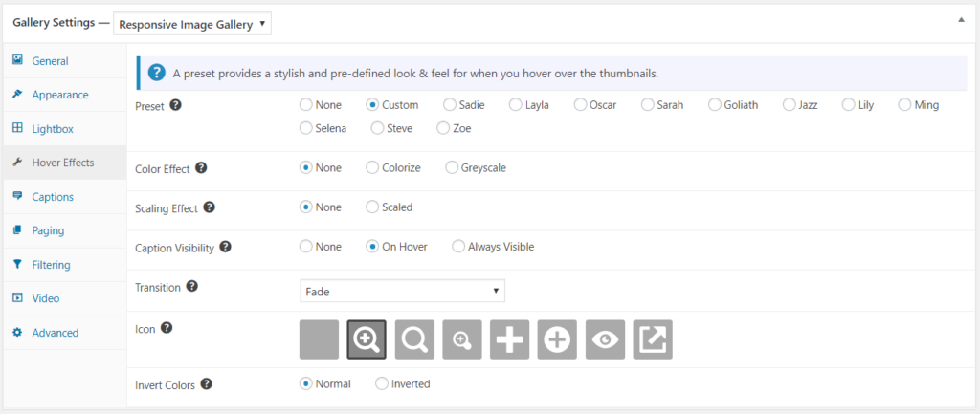This screenshot has width=980, height=414.
Task: Set Scaling Effect to Scaled
Action: click(372, 207)
